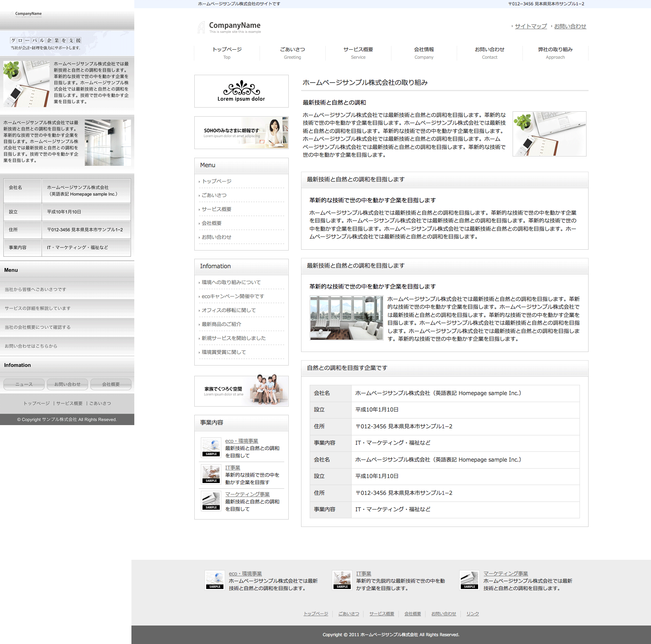Open the サイトマップ link in header
This screenshot has width=651, height=644.
tap(531, 26)
